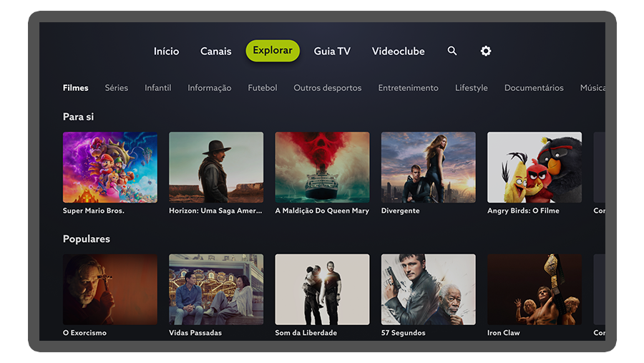Open the Canais menu
Image resolution: width=644 pixels, height=363 pixels.
click(215, 52)
